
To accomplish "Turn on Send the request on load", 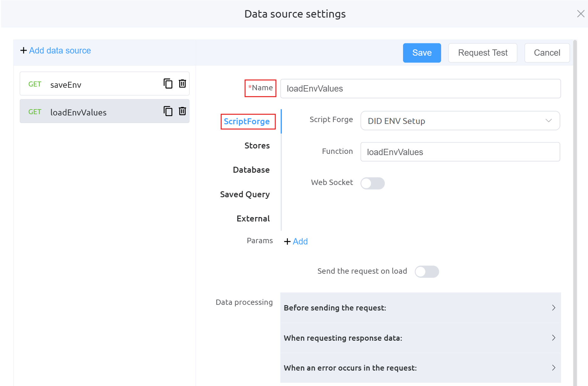I will [427, 271].
